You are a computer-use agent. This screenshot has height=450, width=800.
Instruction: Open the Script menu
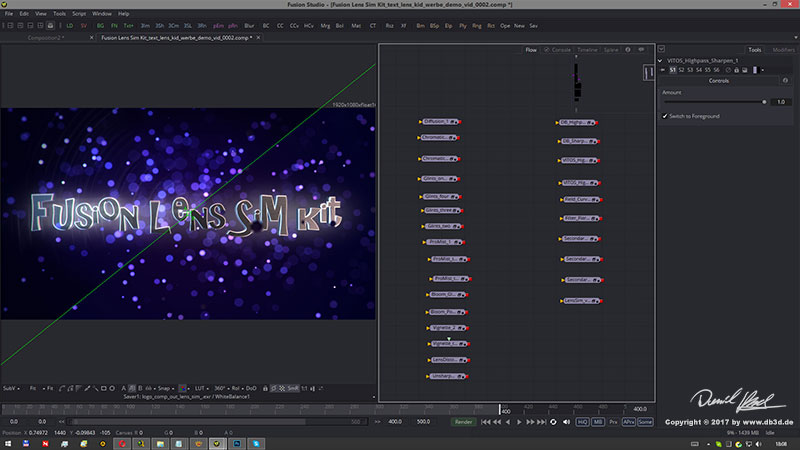pos(79,14)
